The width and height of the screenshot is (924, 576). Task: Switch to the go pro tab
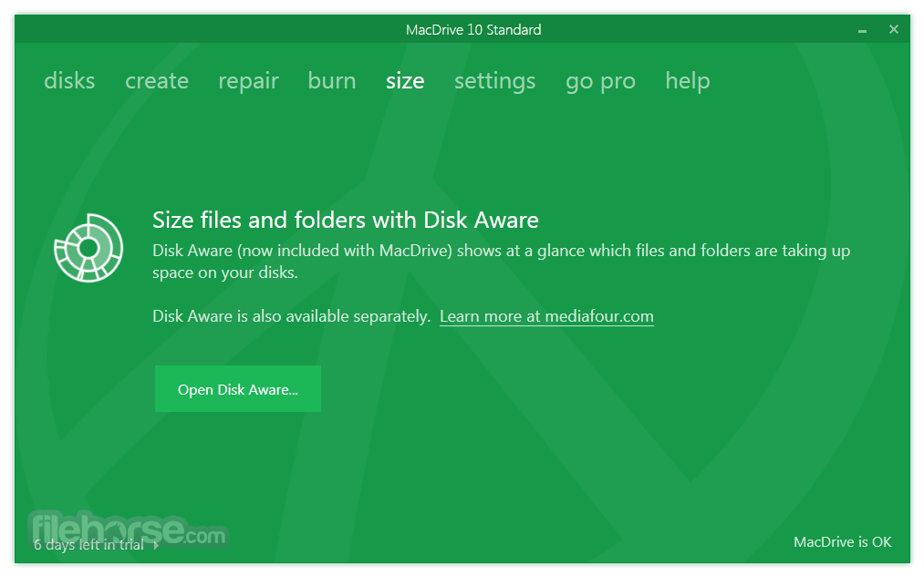[x=600, y=81]
